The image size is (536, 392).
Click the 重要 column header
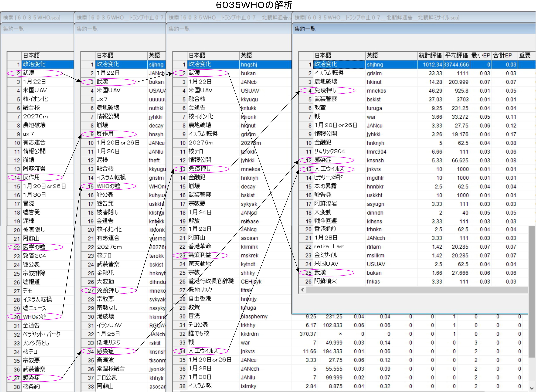(525, 55)
